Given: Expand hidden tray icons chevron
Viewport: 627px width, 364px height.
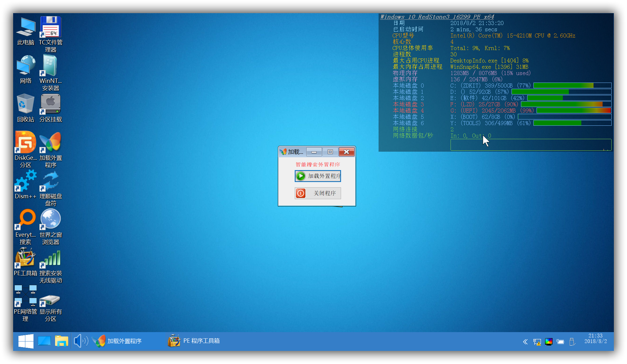Looking at the screenshot, I should point(525,342).
